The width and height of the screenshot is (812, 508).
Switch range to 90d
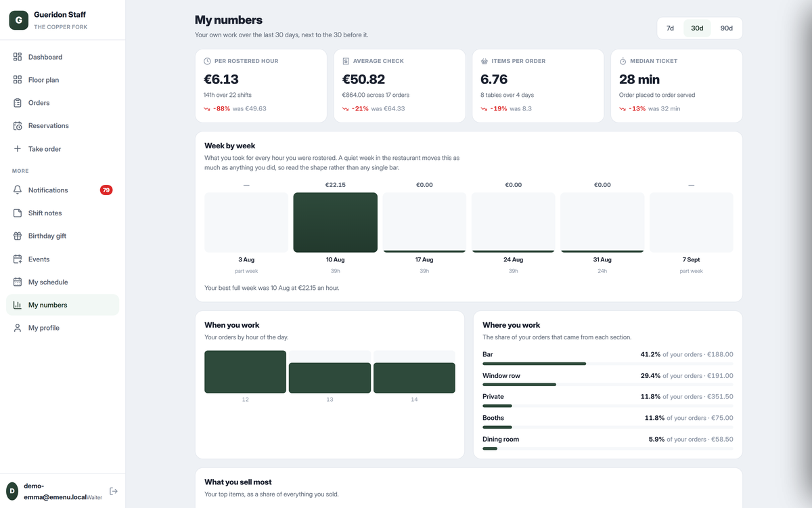coord(726,28)
